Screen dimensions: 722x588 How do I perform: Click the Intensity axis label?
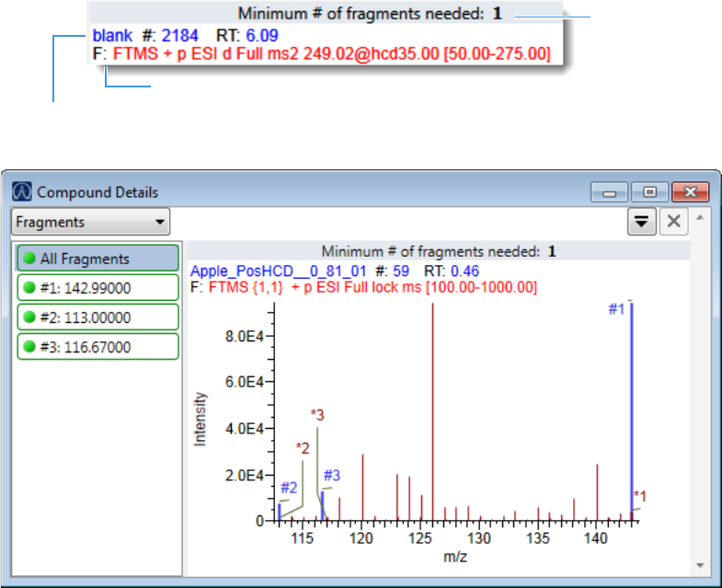(x=200, y=419)
